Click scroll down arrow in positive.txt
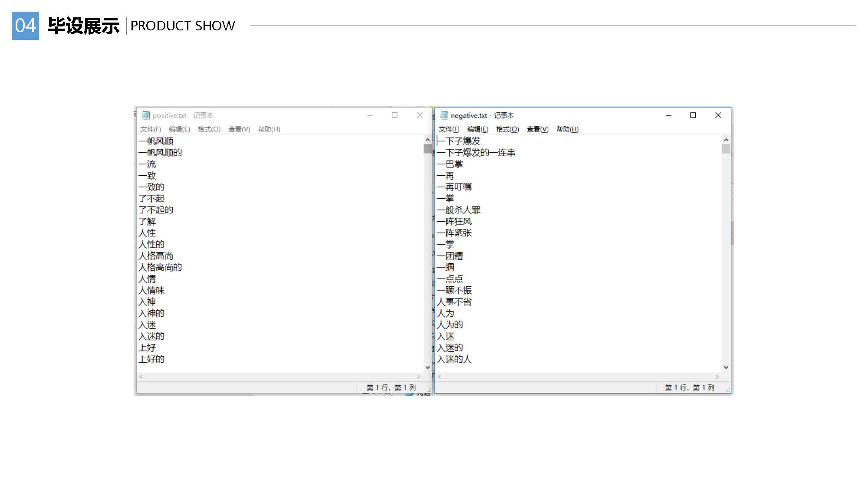Screen dimensions: 868x488 click(x=427, y=367)
